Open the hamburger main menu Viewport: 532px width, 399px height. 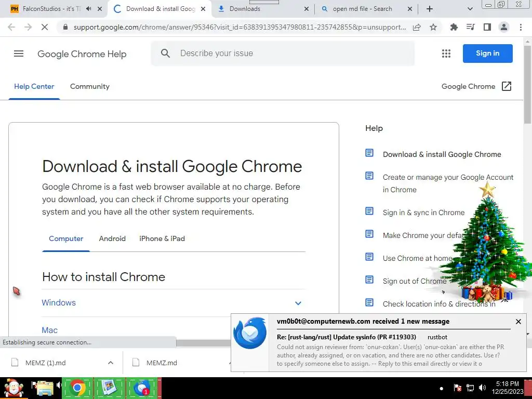(x=19, y=54)
